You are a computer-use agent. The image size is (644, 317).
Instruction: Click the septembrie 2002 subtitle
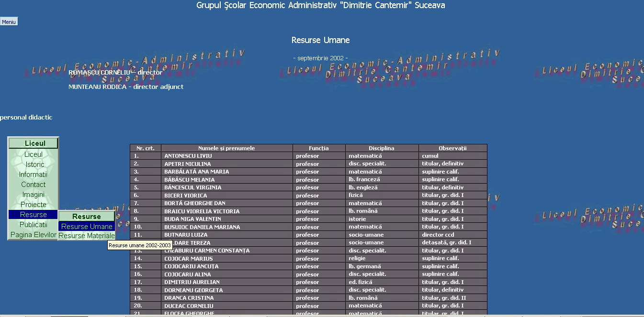[x=320, y=58]
